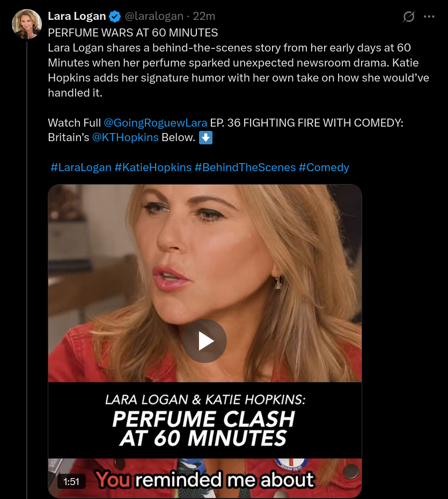Open the #KatieHopkins hashtag

click(x=153, y=167)
